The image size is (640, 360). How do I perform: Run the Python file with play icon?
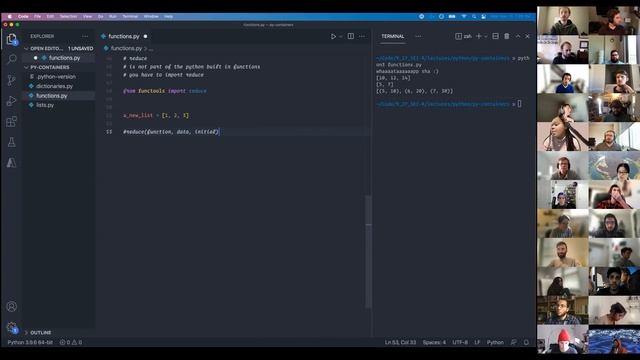pyautogui.click(x=333, y=36)
